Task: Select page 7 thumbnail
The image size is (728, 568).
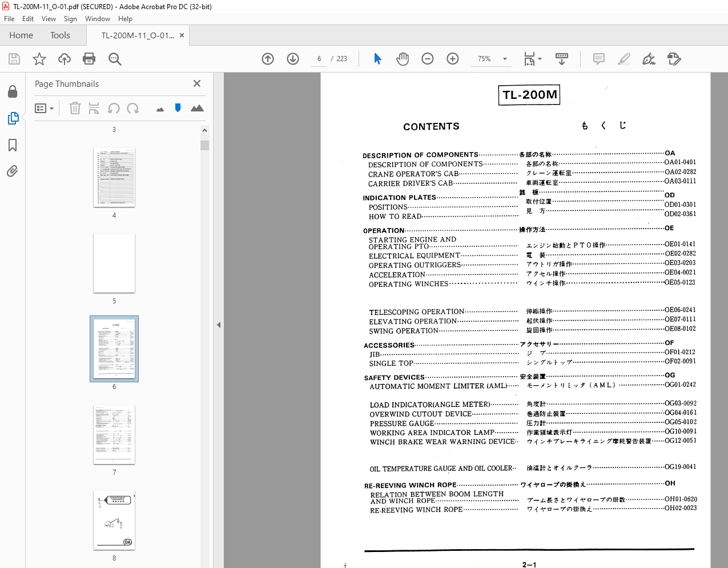Action: (114, 435)
